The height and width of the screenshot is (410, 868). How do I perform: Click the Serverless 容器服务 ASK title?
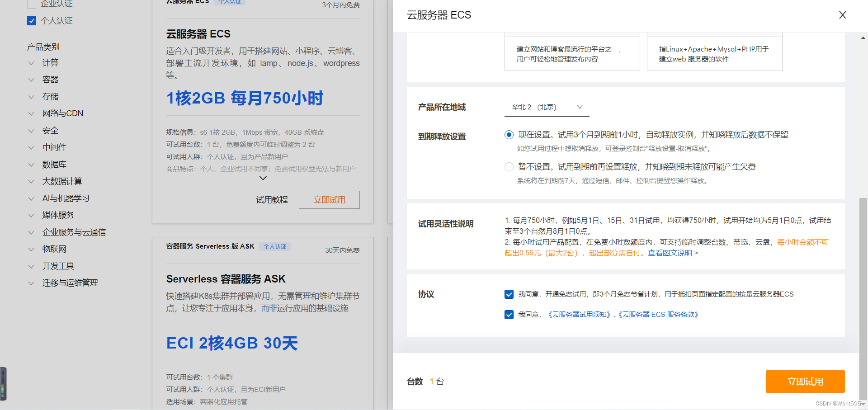[226, 279]
